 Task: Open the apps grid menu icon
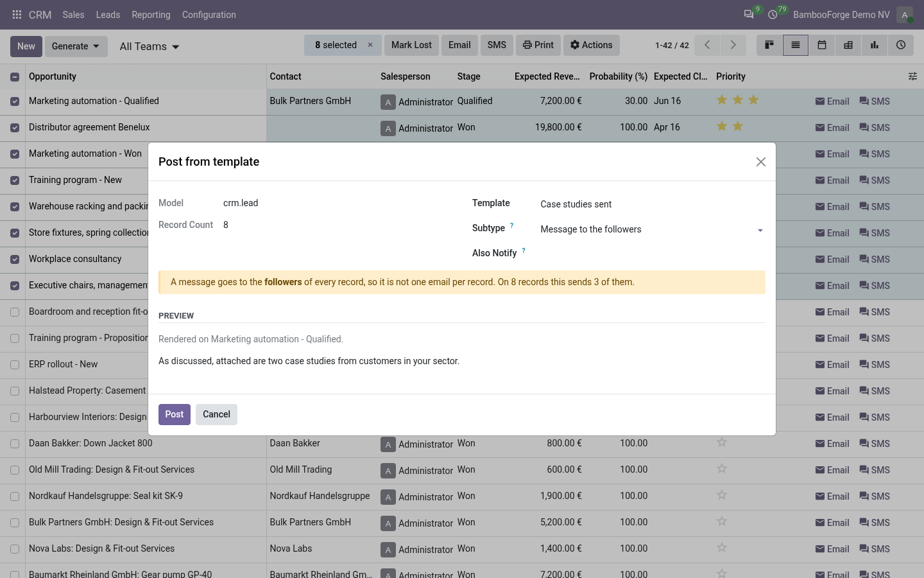point(17,15)
